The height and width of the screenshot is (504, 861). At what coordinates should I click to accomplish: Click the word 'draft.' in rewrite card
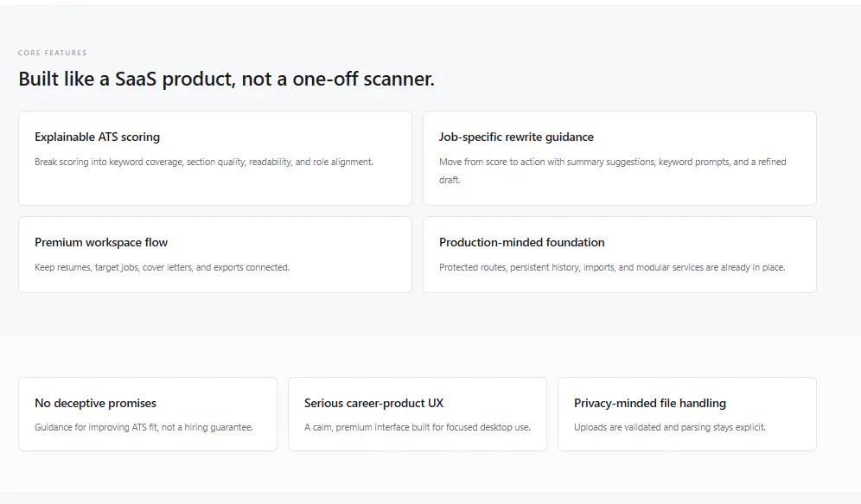(x=450, y=180)
